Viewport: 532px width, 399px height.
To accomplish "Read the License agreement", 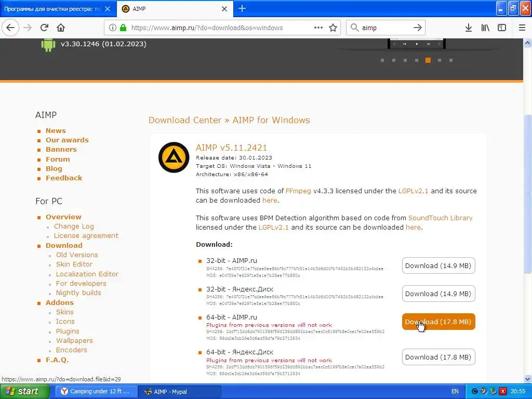I will pos(86,236).
